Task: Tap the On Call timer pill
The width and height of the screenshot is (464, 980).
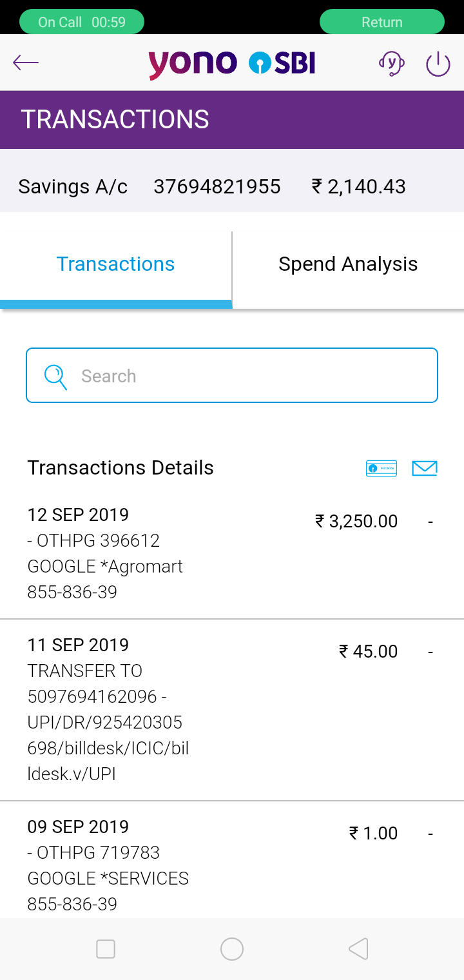Action: 82,22
